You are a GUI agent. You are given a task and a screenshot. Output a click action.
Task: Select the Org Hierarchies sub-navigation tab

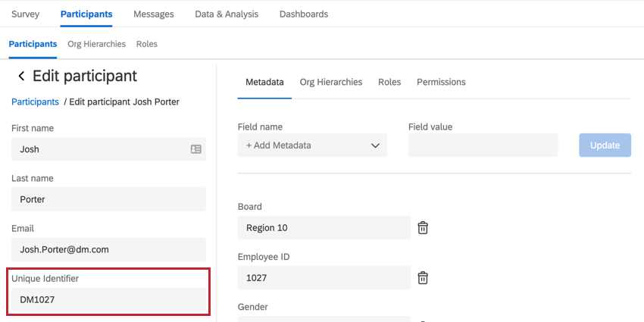tap(96, 44)
